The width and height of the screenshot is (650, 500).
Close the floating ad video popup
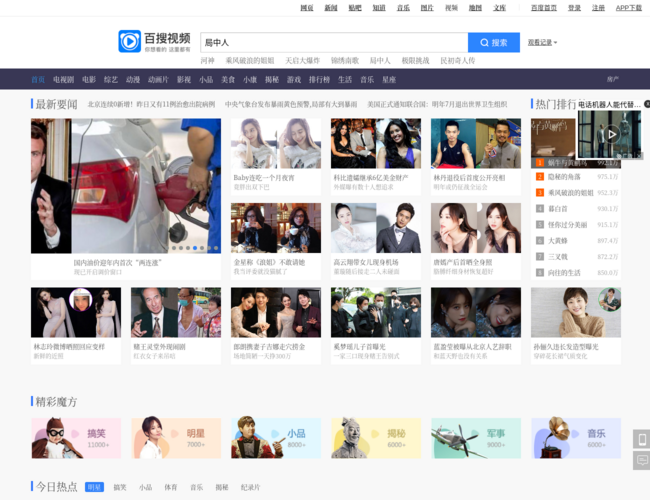click(x=645, y=103)
